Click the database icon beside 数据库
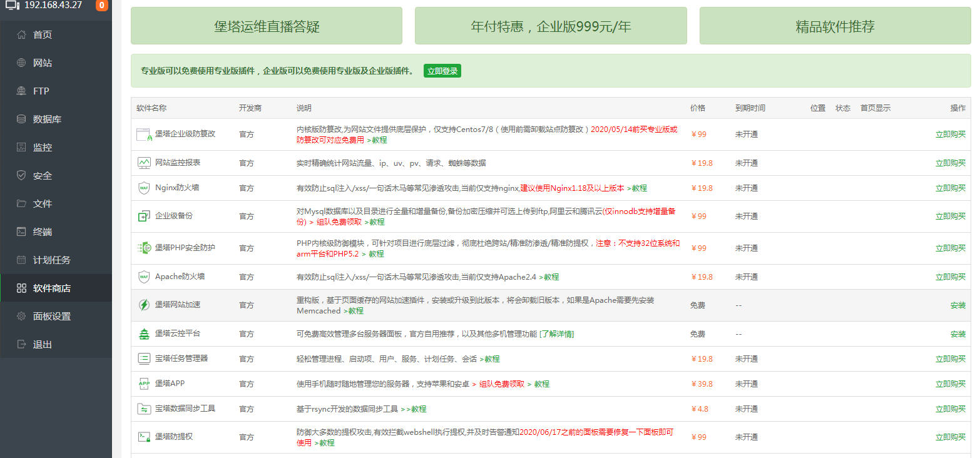Image resolution: width=980 pixels, height=458 pixels. (x=21, y=119)
